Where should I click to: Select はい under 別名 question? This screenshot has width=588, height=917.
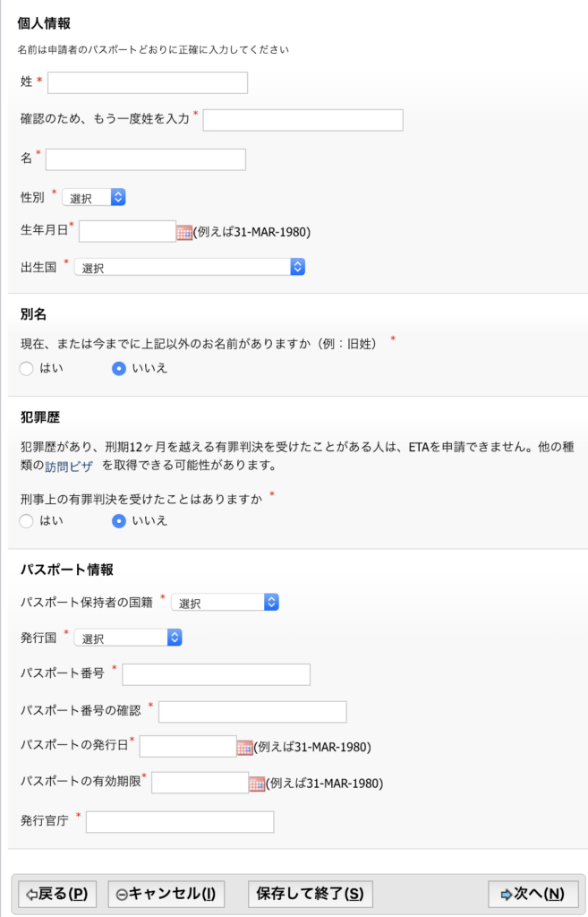[x=26, y=368]
